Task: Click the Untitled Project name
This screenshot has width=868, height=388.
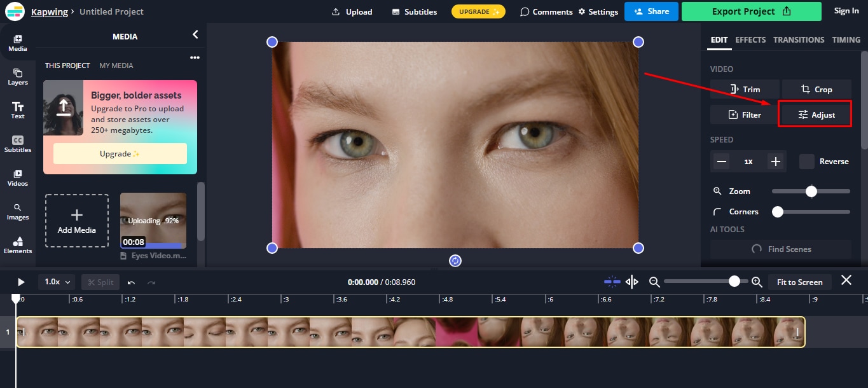Action: 111,11
